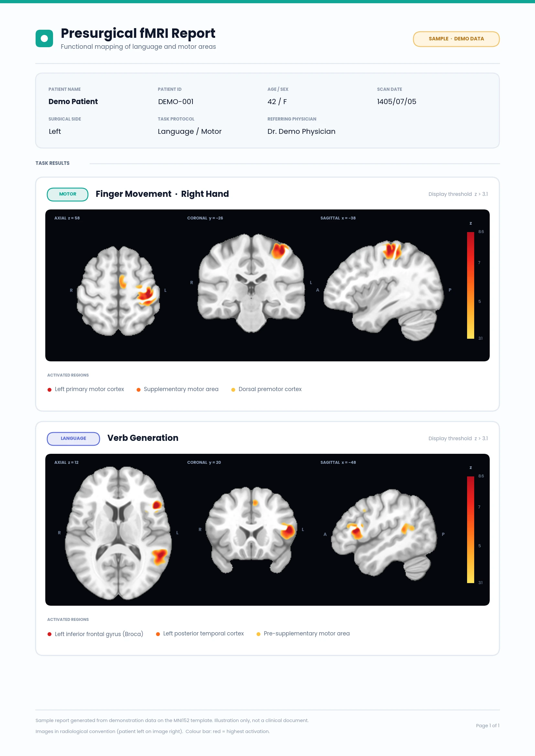535x756 pixels.
Task: Open the motor coronal y = -26 brain slice
Action: click(x=251, y=283)
